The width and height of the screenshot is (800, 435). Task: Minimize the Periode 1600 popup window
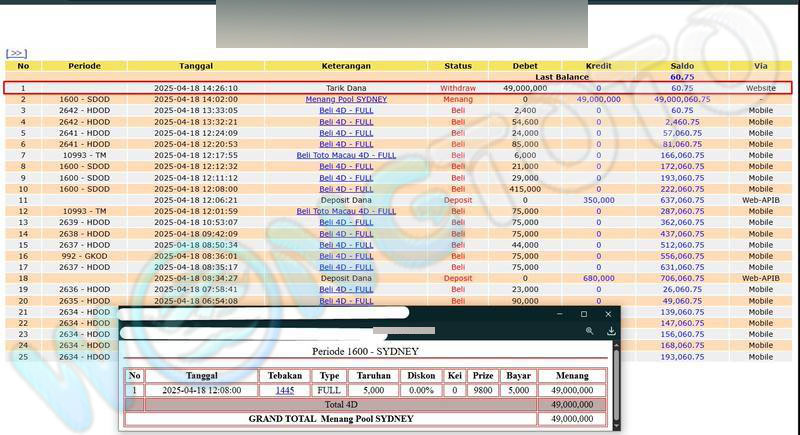[x=558, y=314]
